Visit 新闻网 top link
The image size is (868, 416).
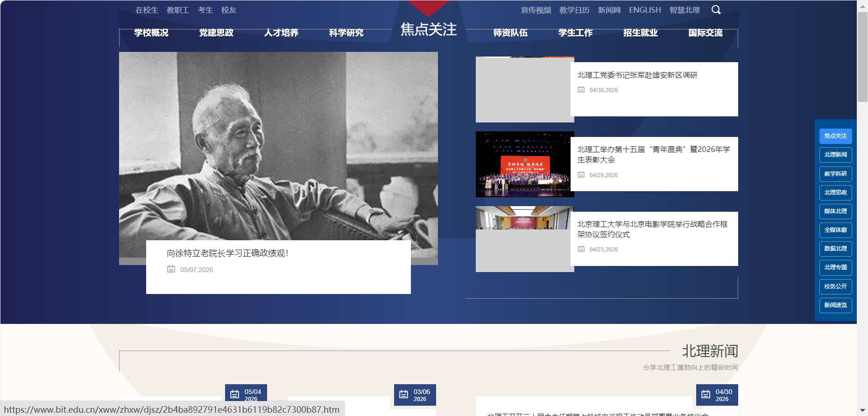coord(609,10)
